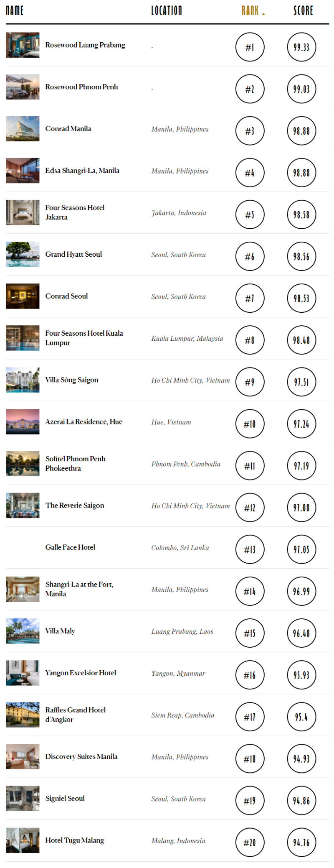This screenshot has height=868, width=334.
Task: Open Rosewood Luang Prabang hotel link
Action: point(85,45)
